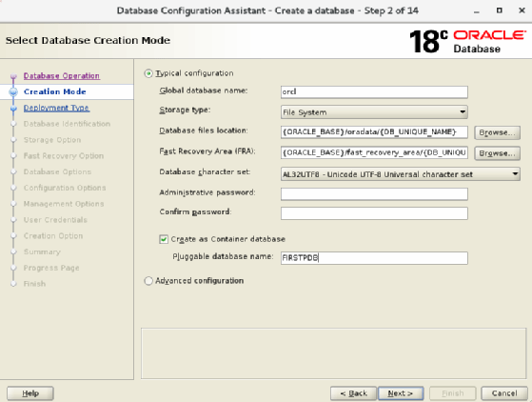Select the Typical configuration radio button

148,73
